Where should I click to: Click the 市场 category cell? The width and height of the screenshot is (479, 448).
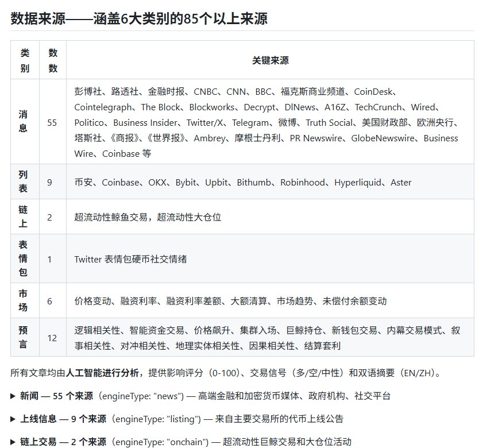(25, 300)
